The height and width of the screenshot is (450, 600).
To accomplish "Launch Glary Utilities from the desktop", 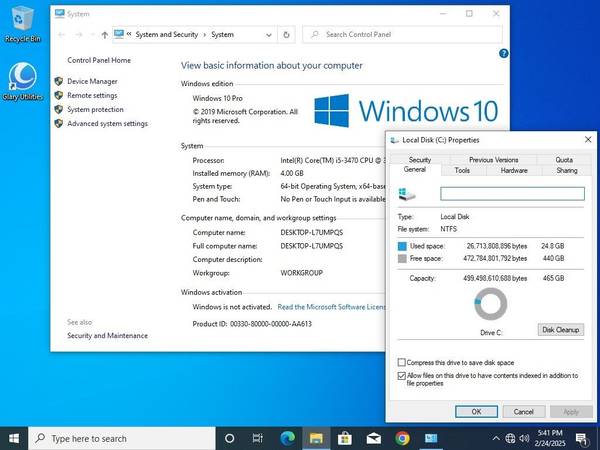I will (x=22, y=80).
